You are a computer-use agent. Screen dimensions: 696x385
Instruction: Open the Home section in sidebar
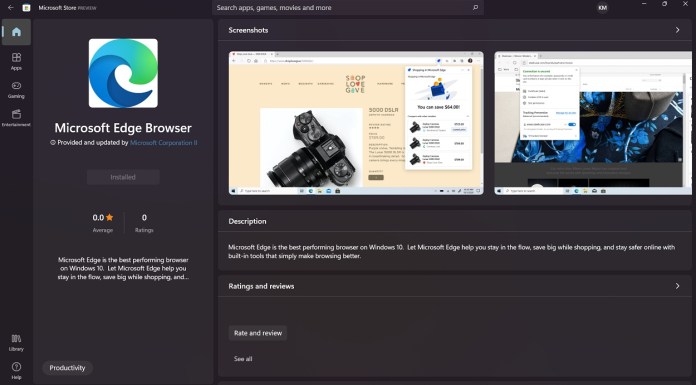pyautogui.click(x=16, y=32)
